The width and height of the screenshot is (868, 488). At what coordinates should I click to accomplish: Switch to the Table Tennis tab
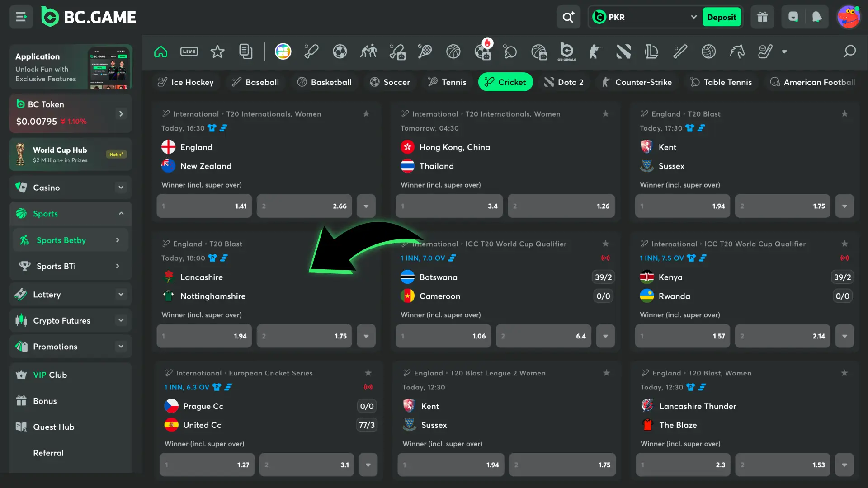(x=721, y=82)
